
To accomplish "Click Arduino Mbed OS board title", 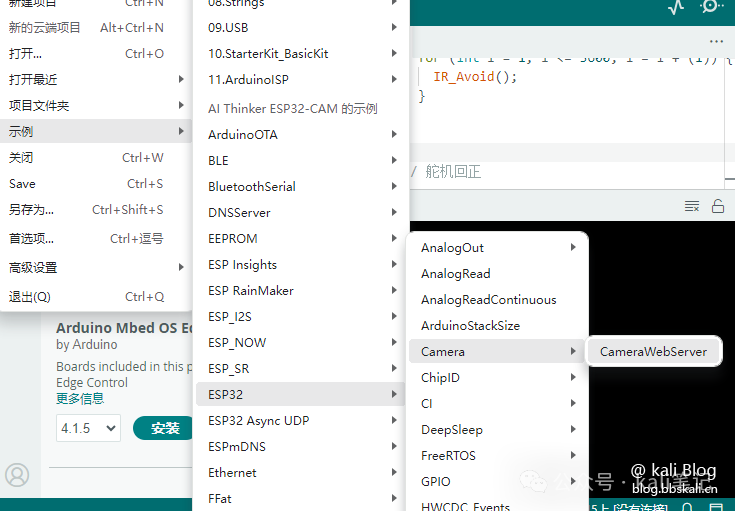I will (124, 328).
